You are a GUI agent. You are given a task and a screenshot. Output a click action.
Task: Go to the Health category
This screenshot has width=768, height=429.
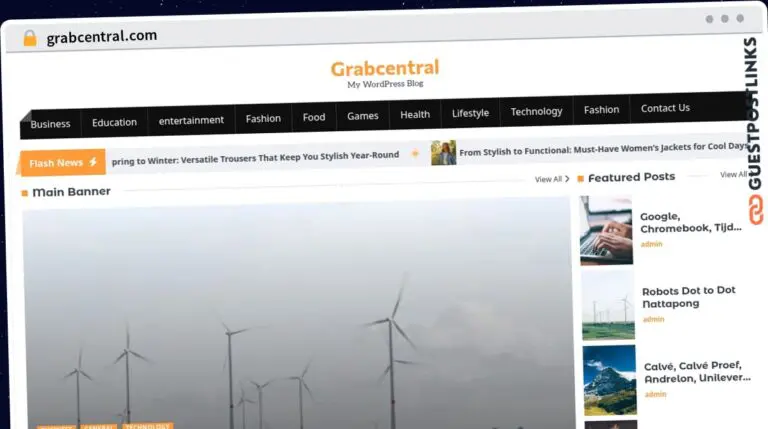415,115
